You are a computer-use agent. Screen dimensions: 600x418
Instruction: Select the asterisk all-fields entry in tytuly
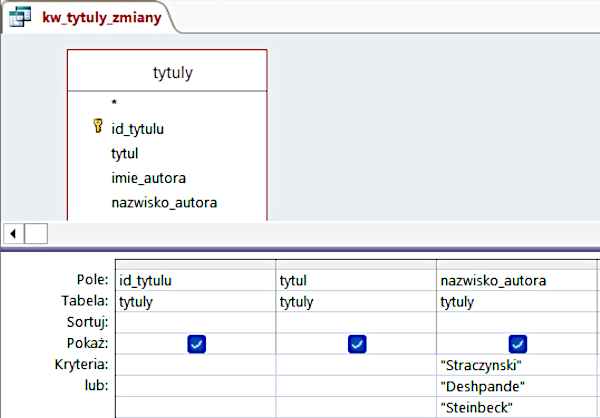114,103
